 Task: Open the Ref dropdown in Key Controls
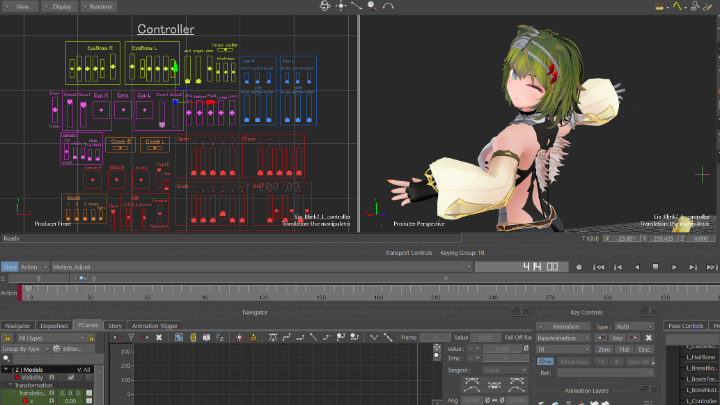coord(605,373)
